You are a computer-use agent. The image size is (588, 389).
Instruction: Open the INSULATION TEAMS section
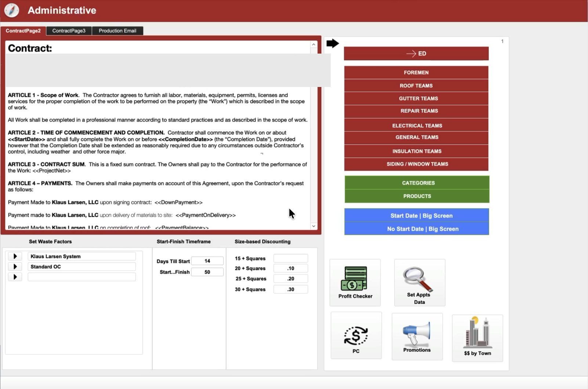pos(416,151)
